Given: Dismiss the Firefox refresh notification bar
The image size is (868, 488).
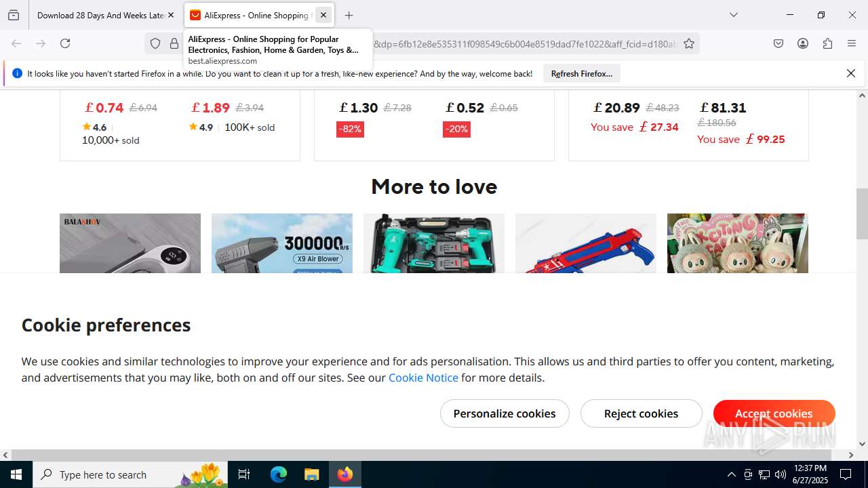Looking at the screenshot, I should tap(851, 73).
